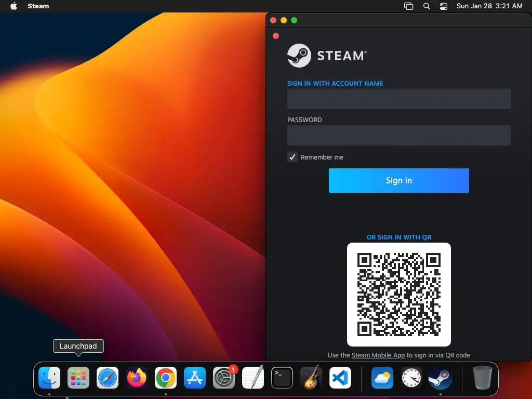Open Spotlight search in menu bar
Screen dimensions: 532x399
[427, 6]
